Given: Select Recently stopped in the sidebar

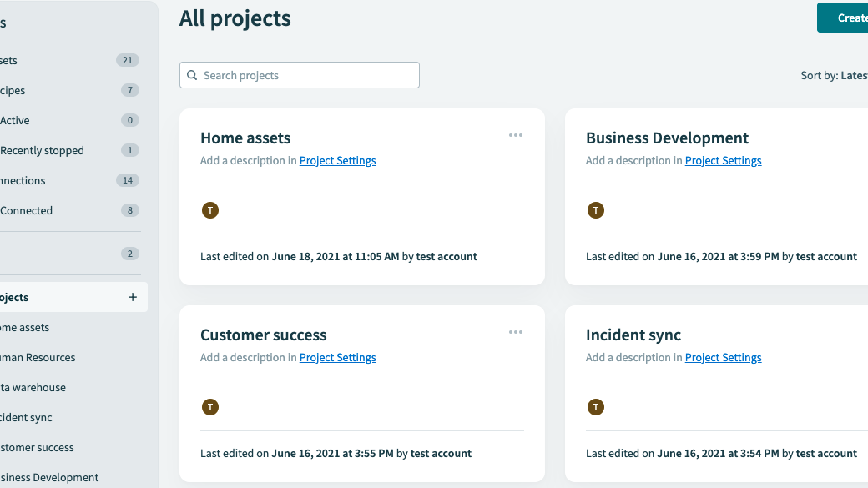Looking at the screenshot, I should [x=42, y=151].
